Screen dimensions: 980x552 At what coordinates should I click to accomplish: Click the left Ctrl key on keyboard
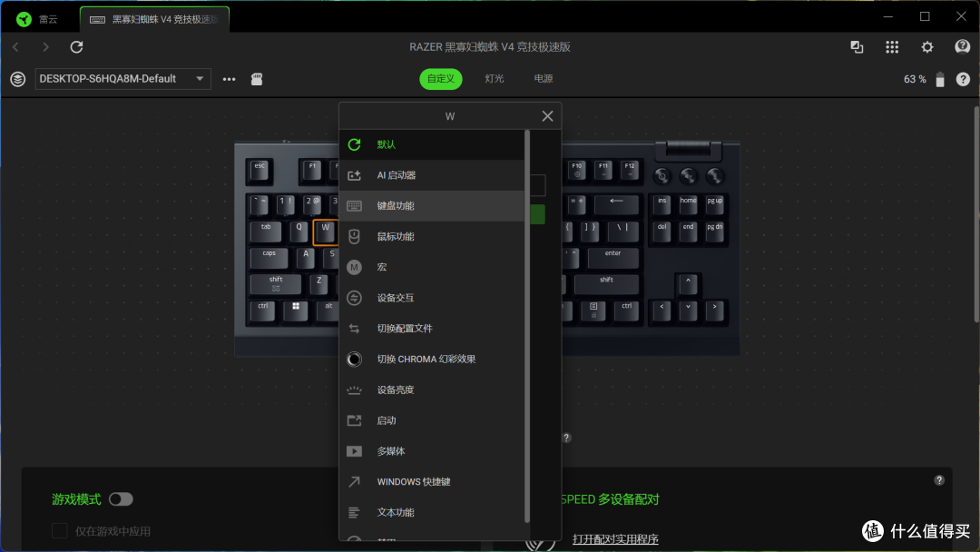[x=262, y=310]
